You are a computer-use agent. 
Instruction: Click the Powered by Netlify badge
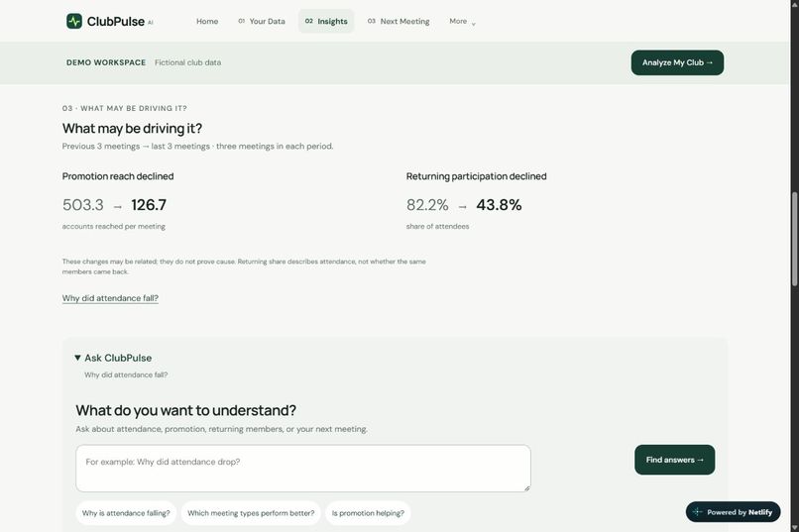pos(733,512)
